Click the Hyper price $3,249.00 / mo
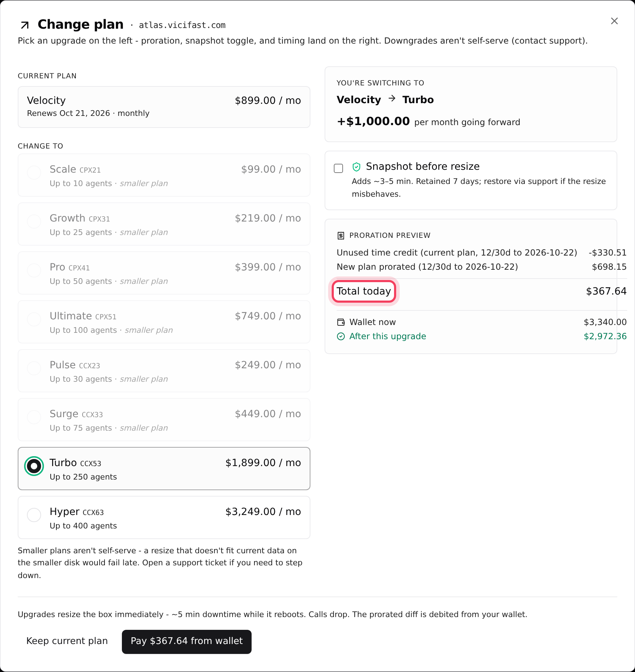The height and width of the screenshot is (672, 635). 263,512
